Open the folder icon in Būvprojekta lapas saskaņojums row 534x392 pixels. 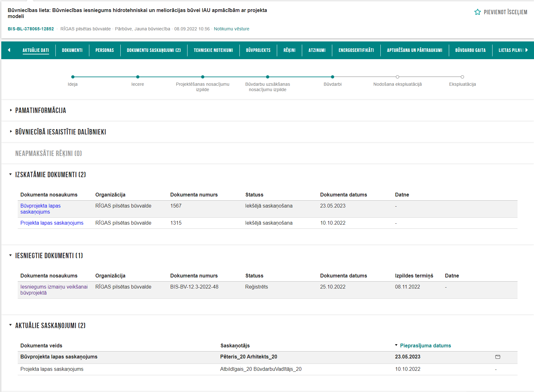point(498,357)
